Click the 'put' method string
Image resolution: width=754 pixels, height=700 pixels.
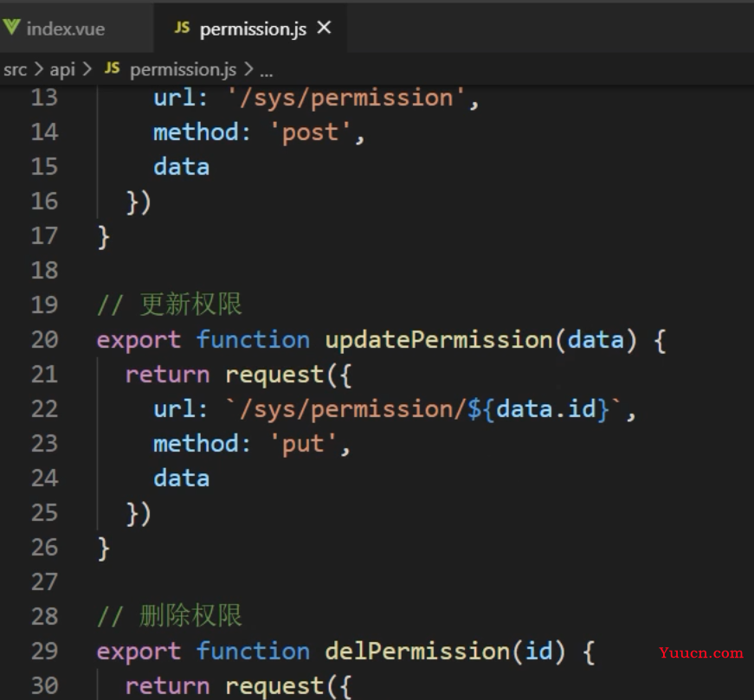(303, 445)
